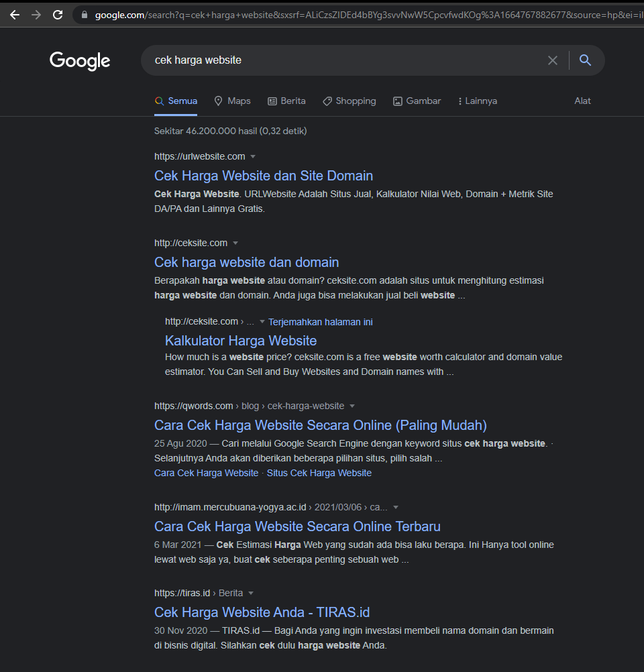Open 'Cek Harga Website dan Site Domain' result

[x=263, y=176]
